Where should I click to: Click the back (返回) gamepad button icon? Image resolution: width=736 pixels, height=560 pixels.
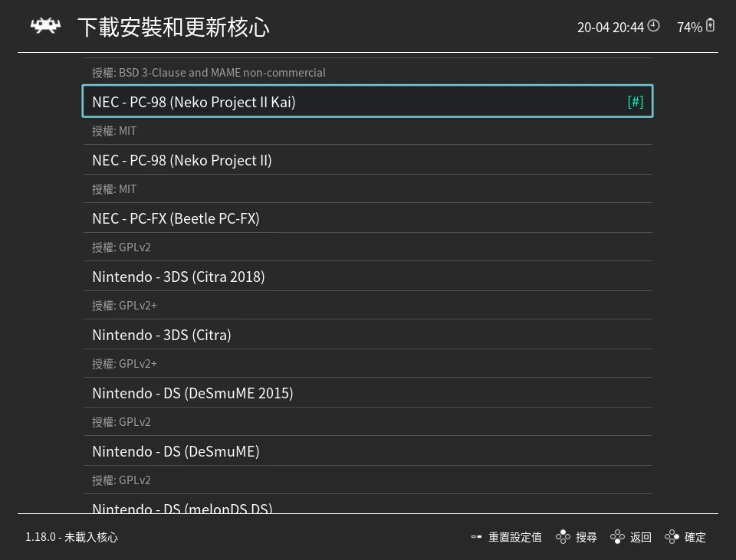[x=617, y=536]
